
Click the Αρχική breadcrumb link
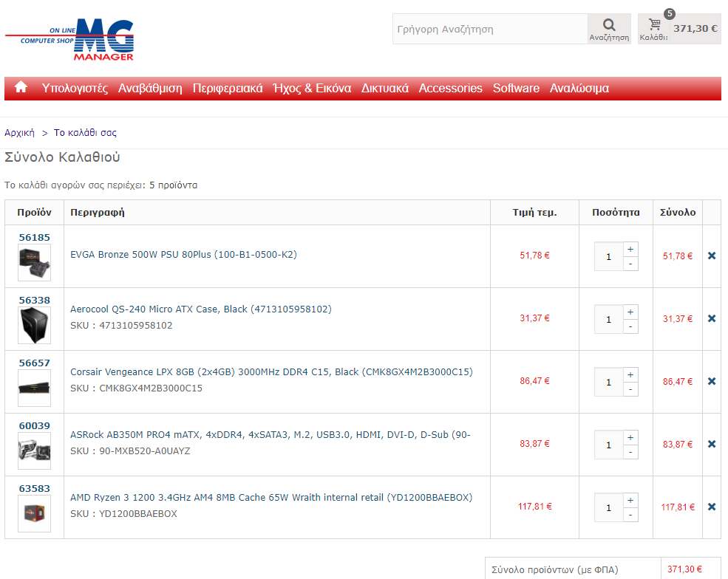pyautogui.click(x=19, y=133)
